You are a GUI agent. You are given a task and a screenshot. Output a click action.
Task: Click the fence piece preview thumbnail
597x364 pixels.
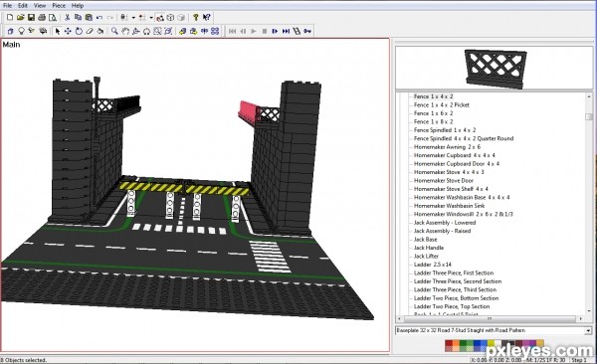496,68
